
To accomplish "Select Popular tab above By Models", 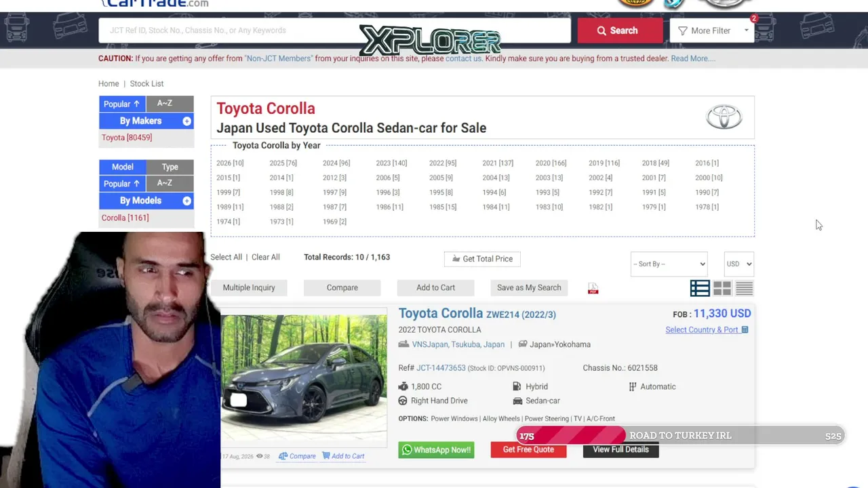I will pyautogui.click(x=122, y=184).
